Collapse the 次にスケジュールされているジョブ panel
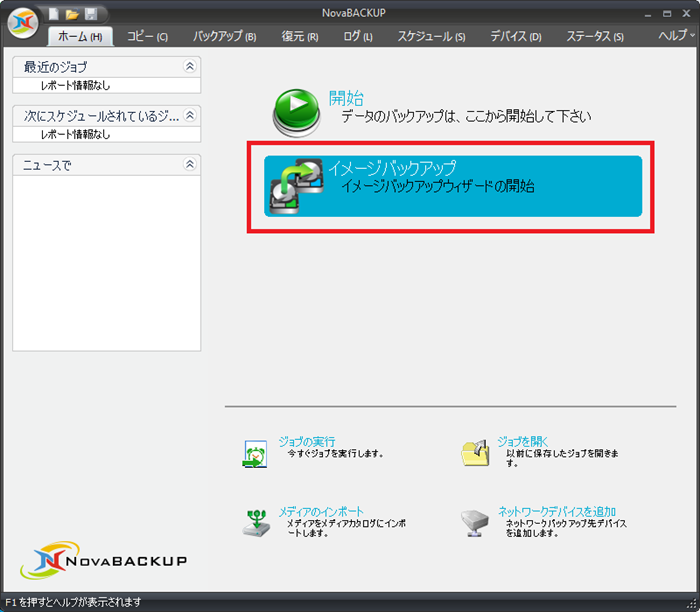This screenshot has height=612, width=700. click(190, 116)
